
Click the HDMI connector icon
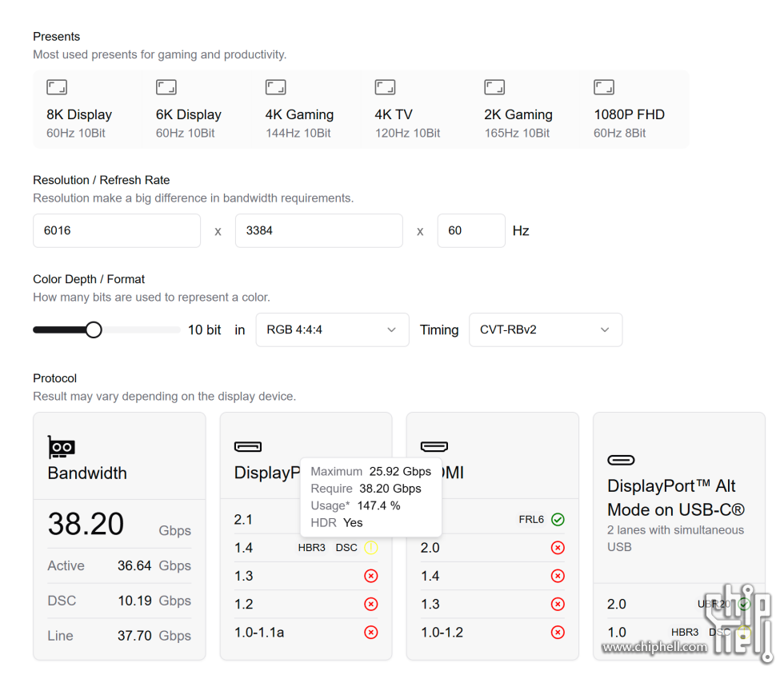434,446
